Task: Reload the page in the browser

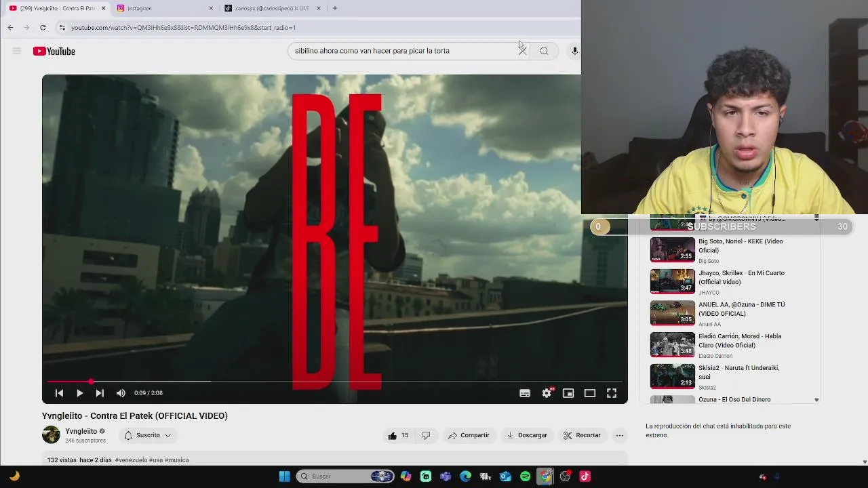Action: pyautogui.click(x=43, y=28)
